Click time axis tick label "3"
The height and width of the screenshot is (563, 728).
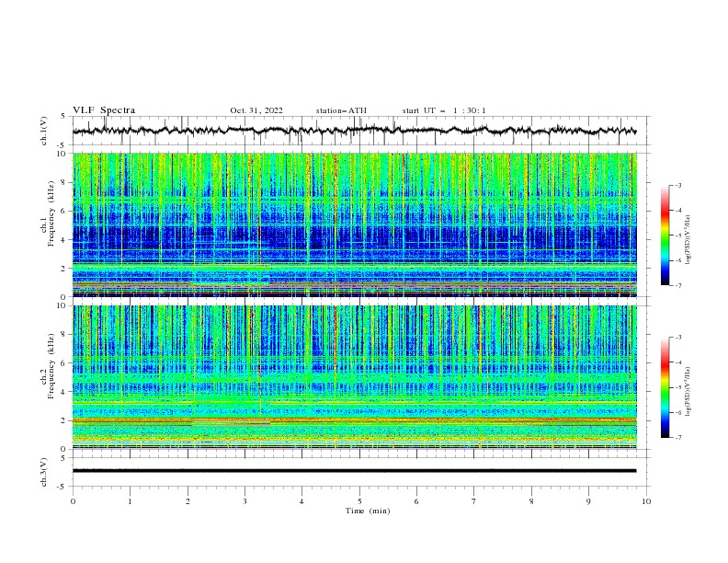pos(245,501)
